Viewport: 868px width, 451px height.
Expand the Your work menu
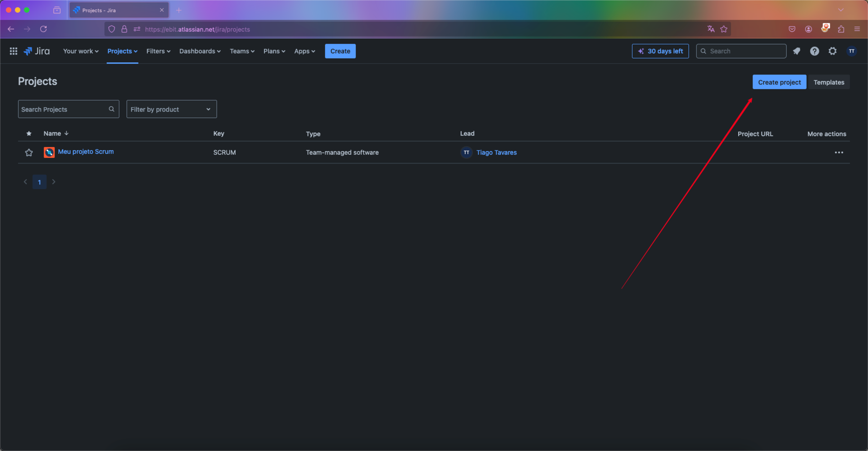81,51
